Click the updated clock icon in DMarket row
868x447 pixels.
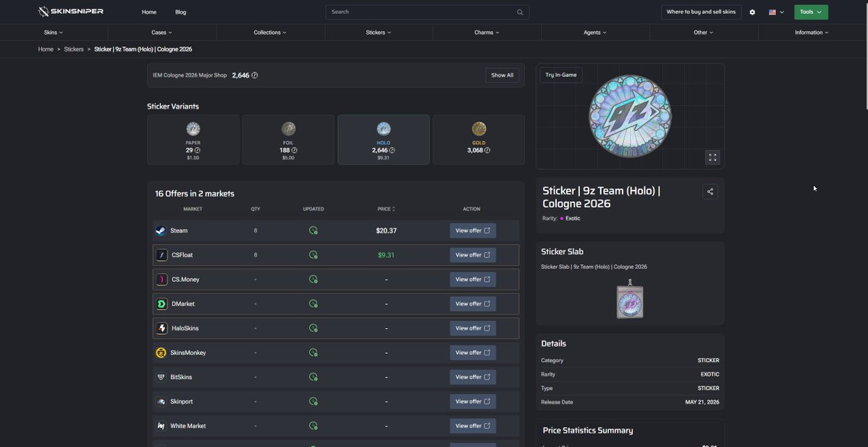click(x=313, y=304)
